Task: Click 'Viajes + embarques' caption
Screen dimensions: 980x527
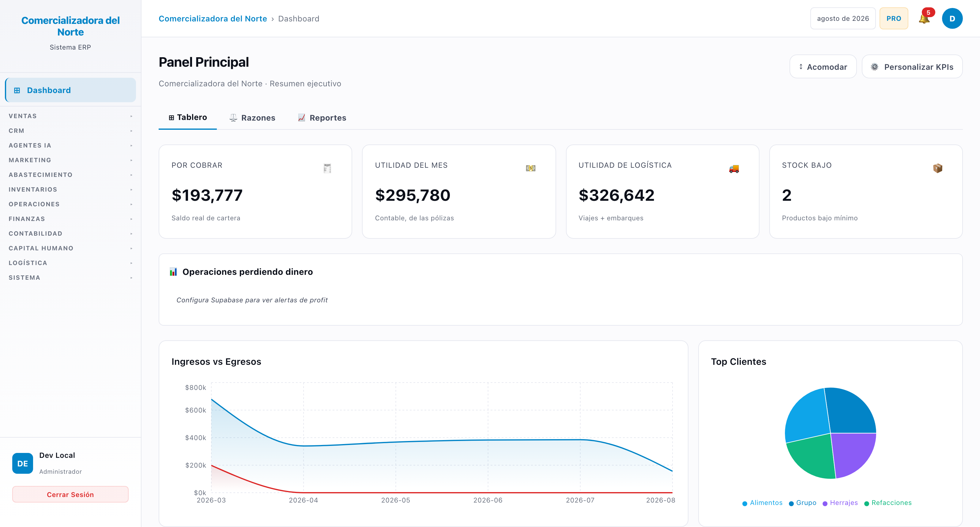Action: point(611,218)
